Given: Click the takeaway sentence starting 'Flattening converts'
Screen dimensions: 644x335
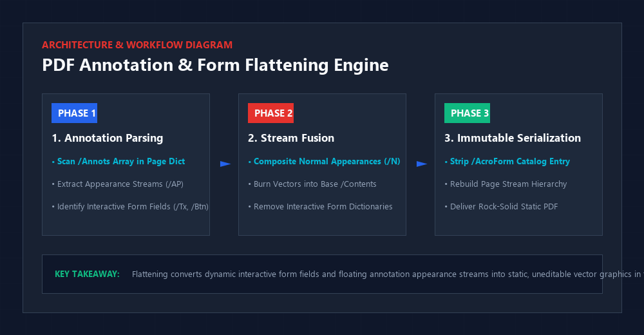Looking at the screenshot, I should tap(388, 274).
